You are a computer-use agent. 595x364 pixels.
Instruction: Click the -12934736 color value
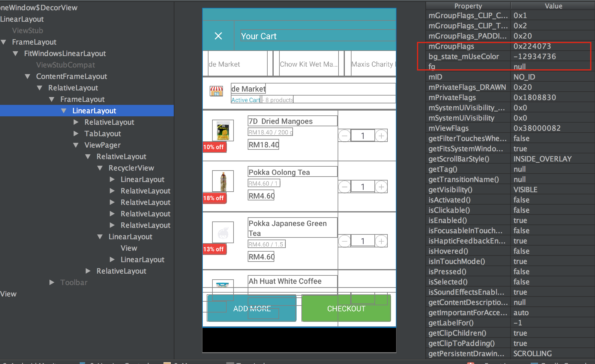coord(535,57)
